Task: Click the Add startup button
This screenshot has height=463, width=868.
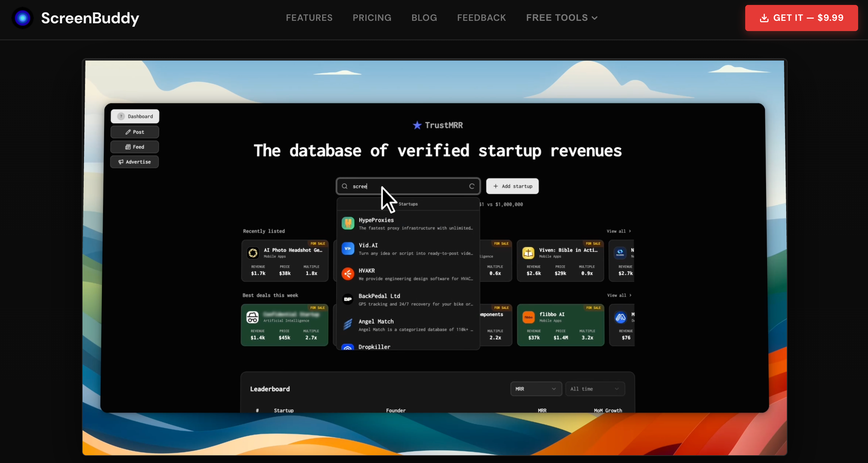Action: click(x=512, y=186)
